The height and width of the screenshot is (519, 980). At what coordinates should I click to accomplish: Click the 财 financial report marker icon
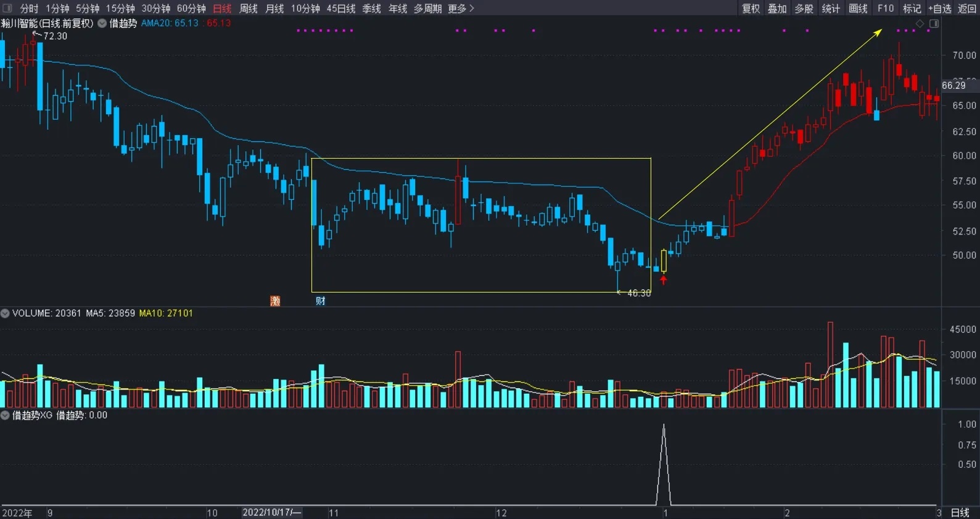320,301
